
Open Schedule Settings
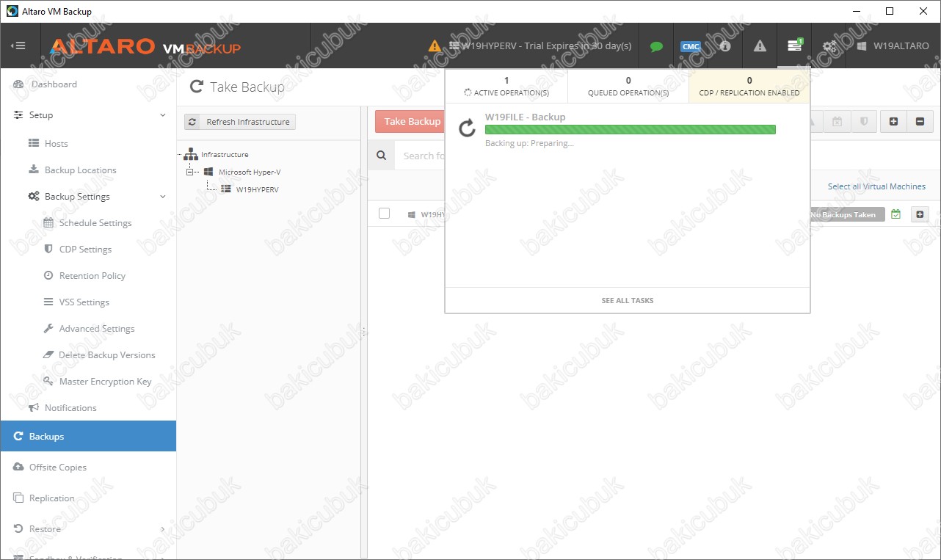pyautogui.click(x=95, y=223)
